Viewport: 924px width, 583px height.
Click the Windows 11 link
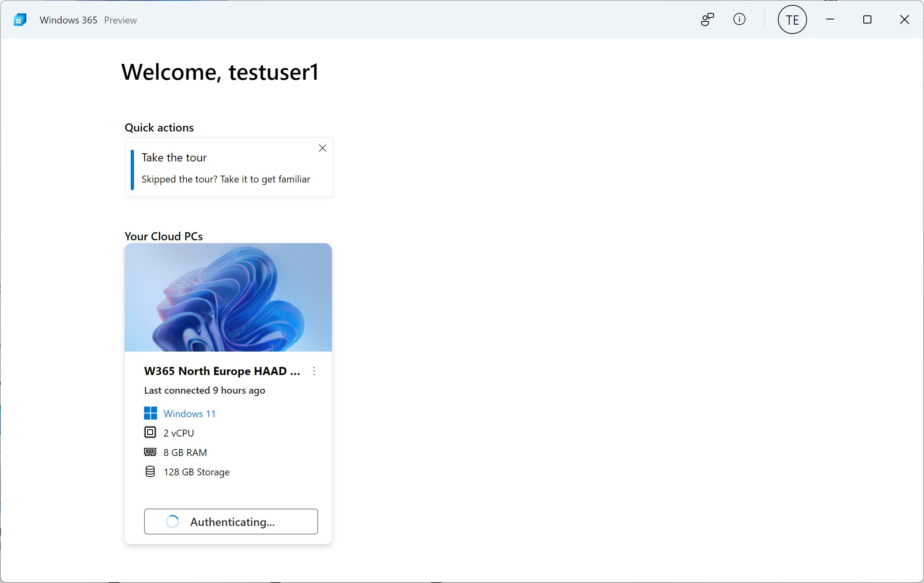click(189, 413)
